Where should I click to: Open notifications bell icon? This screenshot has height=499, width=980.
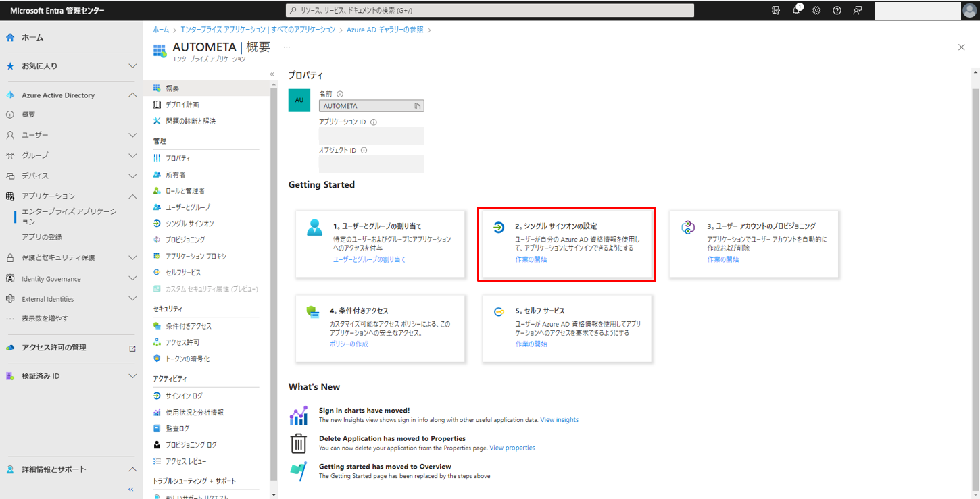tap(797, 10)
